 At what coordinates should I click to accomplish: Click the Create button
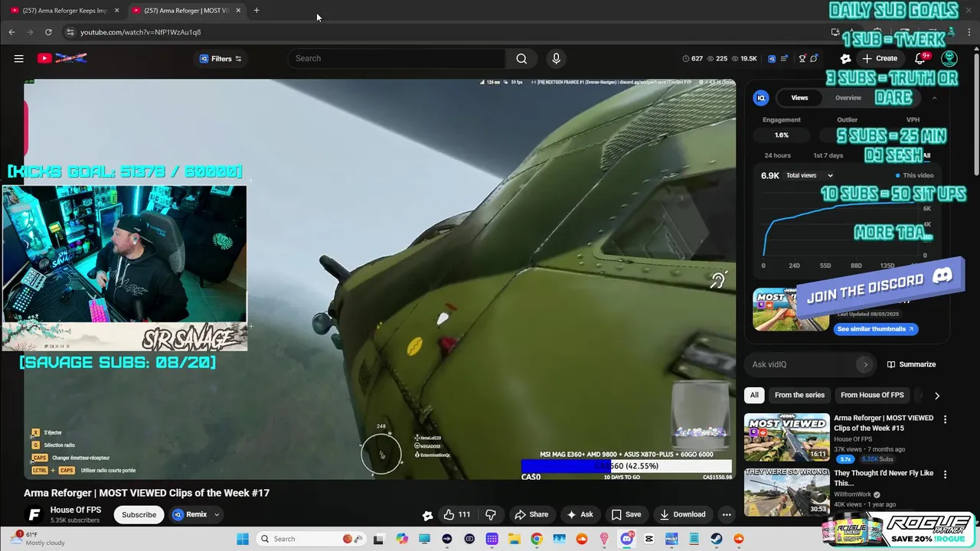click(x=879, y=58)
